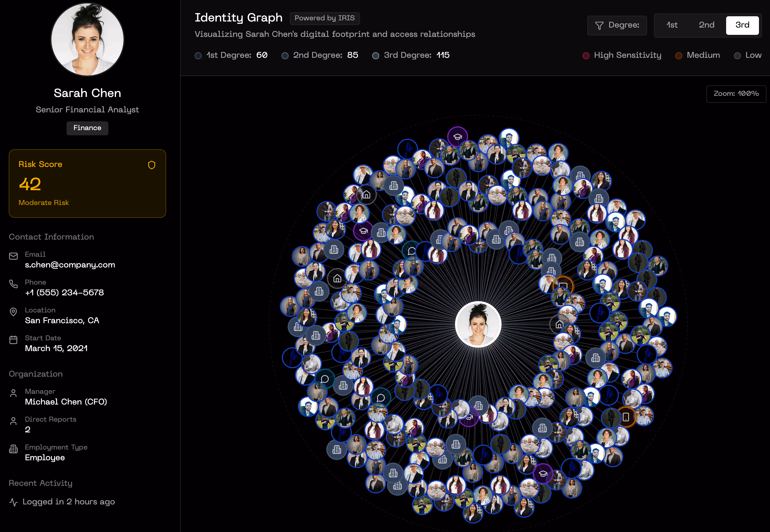This screenshot has height=532, width=770.
Task: Click the location pin icon
Action: [x=13, y=312]
